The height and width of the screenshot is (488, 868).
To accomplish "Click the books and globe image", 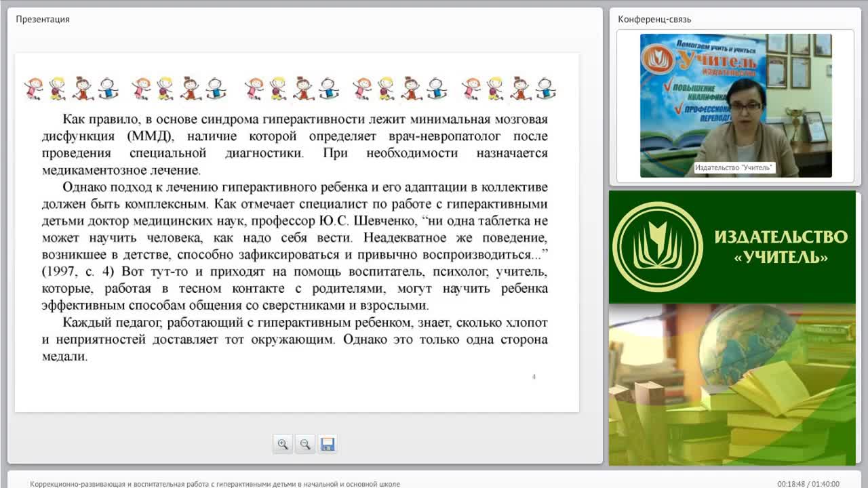I will click(x=732, y=384).
